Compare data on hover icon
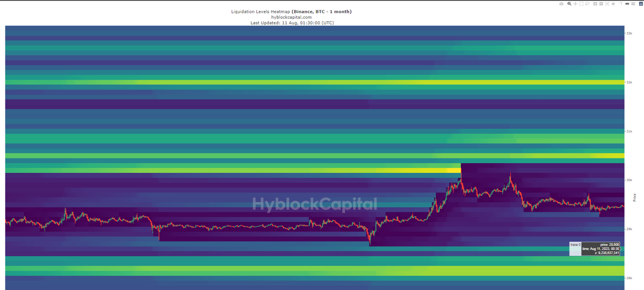Image resolution: width=644 pixels, height=290 pixels. click(x=633, y=4)
